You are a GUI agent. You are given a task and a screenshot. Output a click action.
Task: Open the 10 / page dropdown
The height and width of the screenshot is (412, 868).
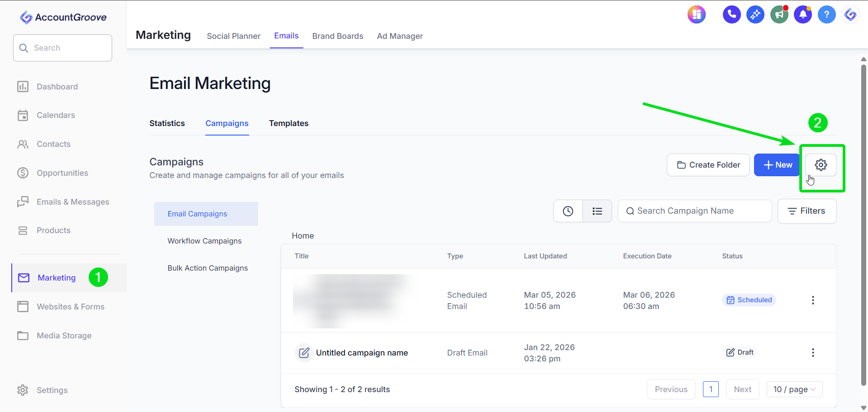(x=794, y=389)
